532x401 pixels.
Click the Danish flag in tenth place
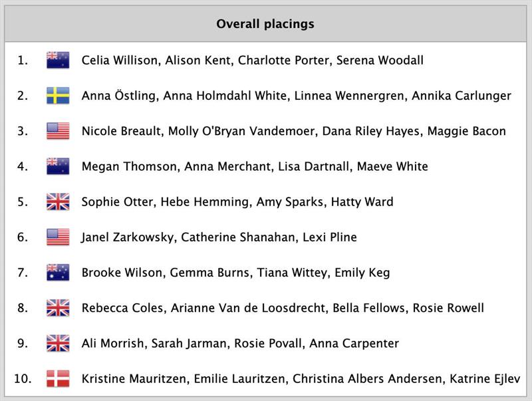click(x=58, y=378)
